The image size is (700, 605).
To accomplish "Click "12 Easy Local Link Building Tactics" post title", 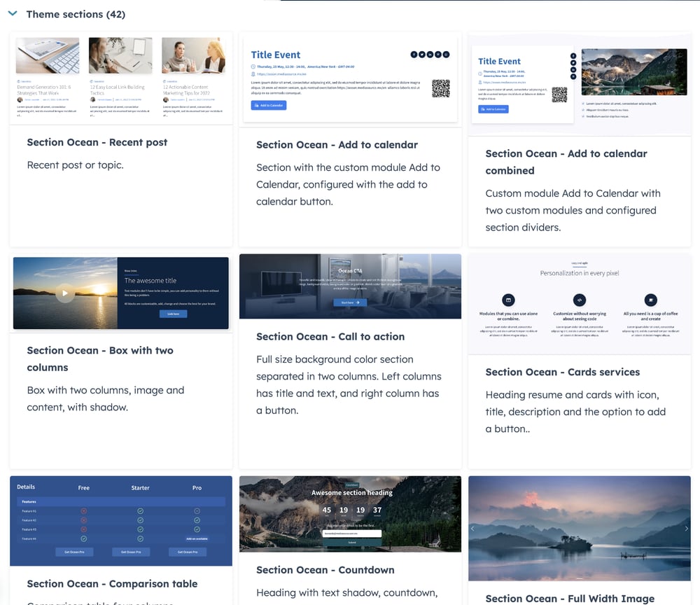I will pos(118,90).
